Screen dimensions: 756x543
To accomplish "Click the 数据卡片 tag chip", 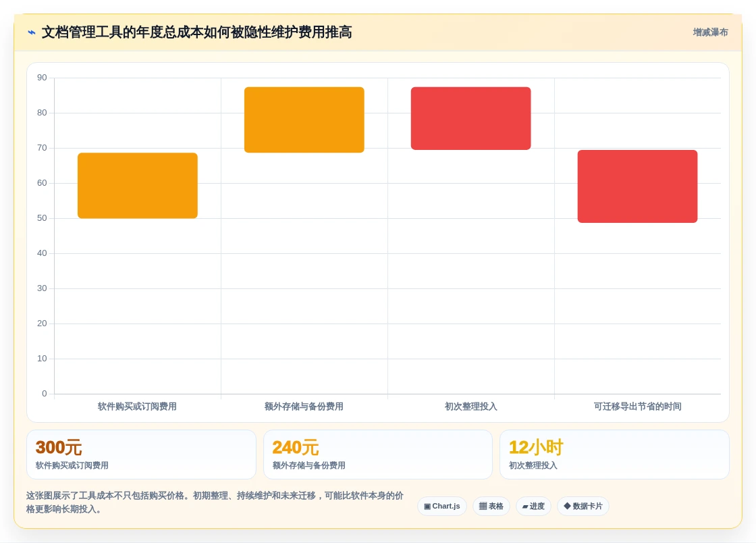I will click(583, 507).
